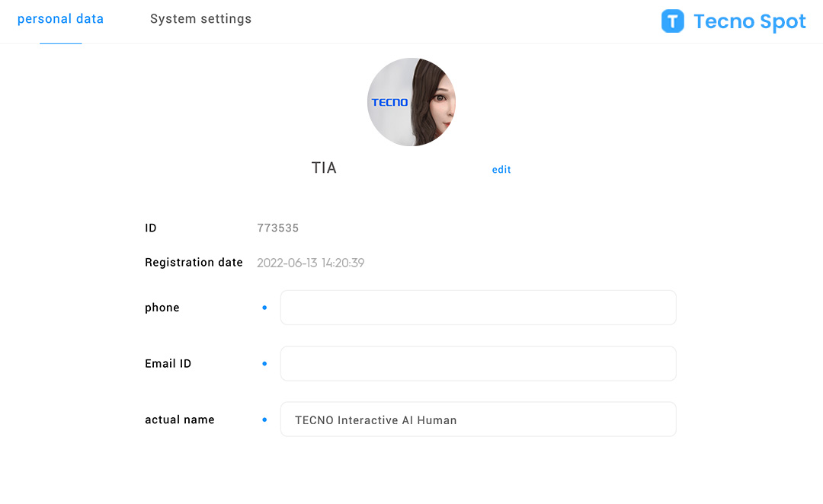Click the phone field label
Image resolution: width=823 pixels, height=504 pixels.
(162, 308)
